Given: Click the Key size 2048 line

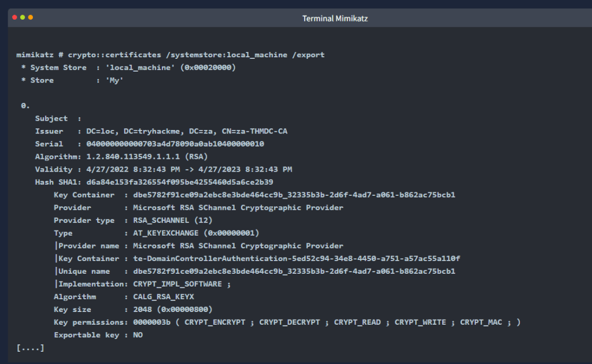Looking at the screenshot, I should [134, 310].
